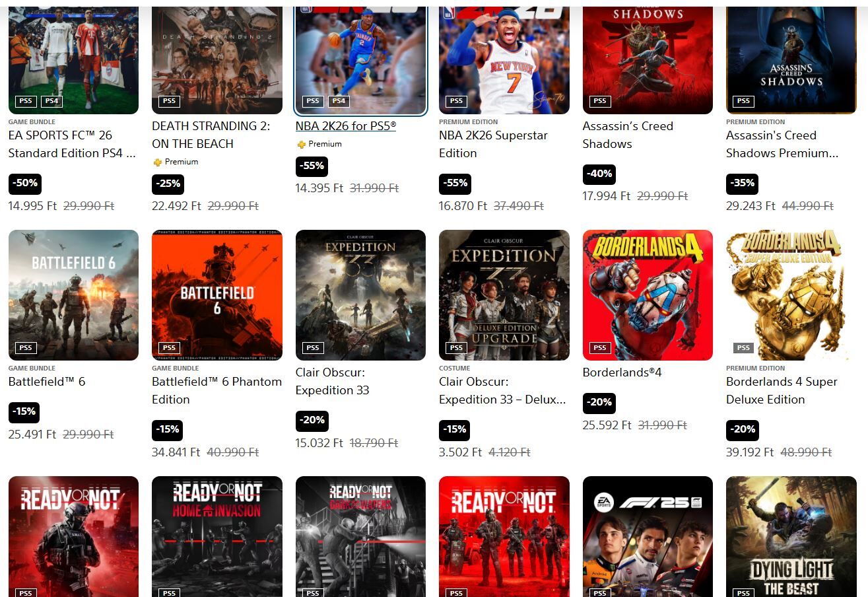Click the PS Plus Premium icon under NBA 2K26
The width and height of the screenshot is (868, 597).
pyautogui.click(x=301, y=144)
